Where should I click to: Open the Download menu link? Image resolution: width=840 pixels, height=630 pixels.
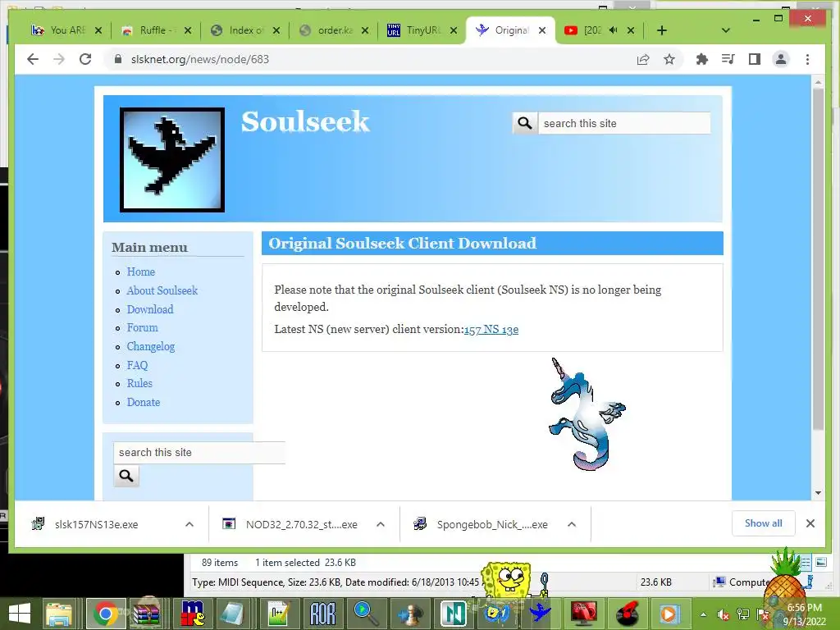(150, 309)
